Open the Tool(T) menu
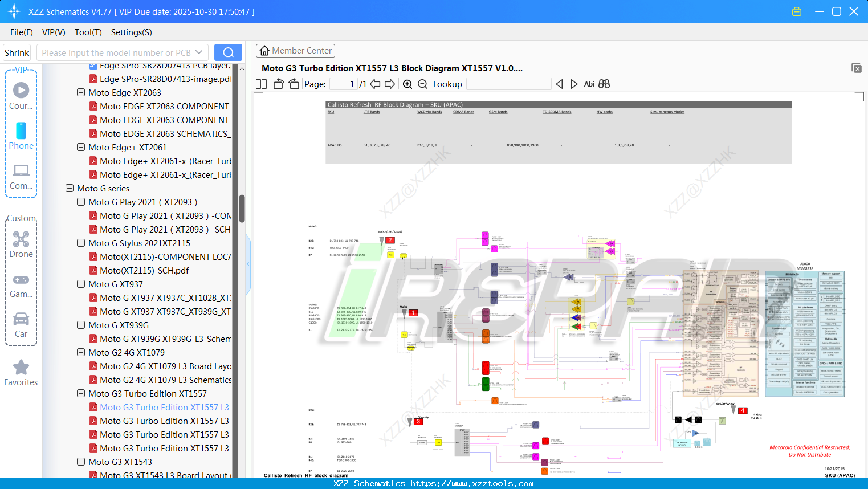Screen dimensions: 868x489 coord(88,32)
